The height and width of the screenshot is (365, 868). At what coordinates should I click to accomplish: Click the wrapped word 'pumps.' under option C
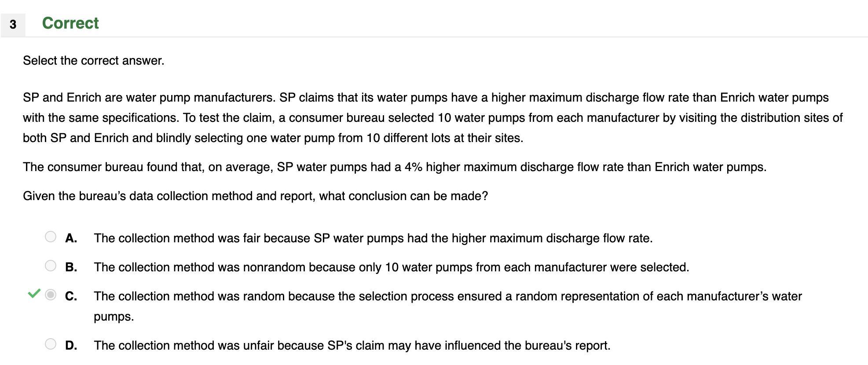[x=114, y=317]
